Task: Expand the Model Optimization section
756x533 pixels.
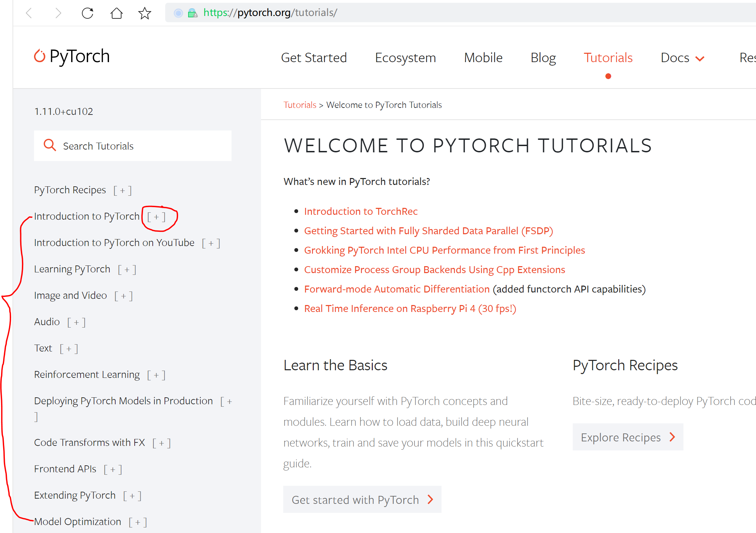Action: pos(138,522)
